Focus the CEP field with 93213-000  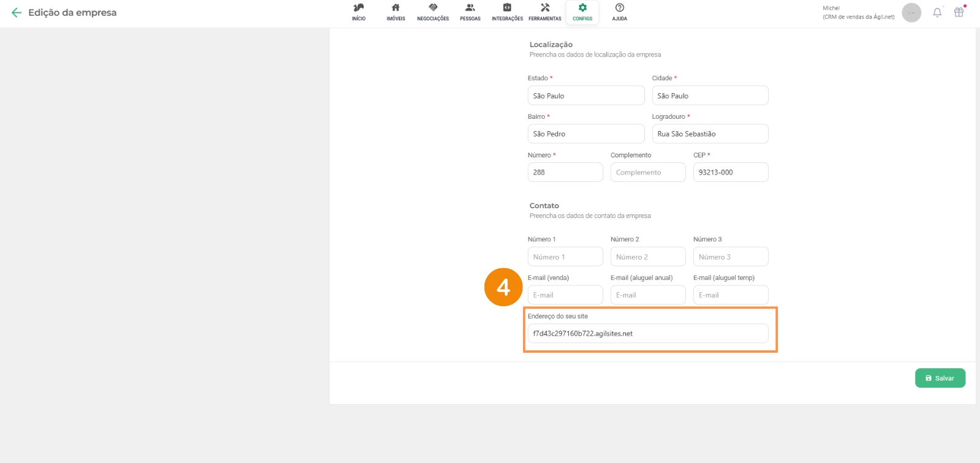(730, 173)
